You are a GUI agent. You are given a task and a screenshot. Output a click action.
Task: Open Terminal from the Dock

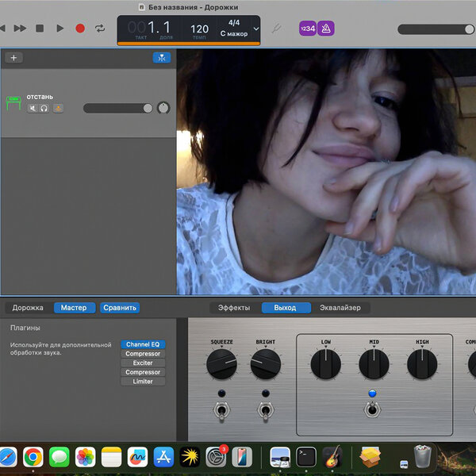[305, 457]
